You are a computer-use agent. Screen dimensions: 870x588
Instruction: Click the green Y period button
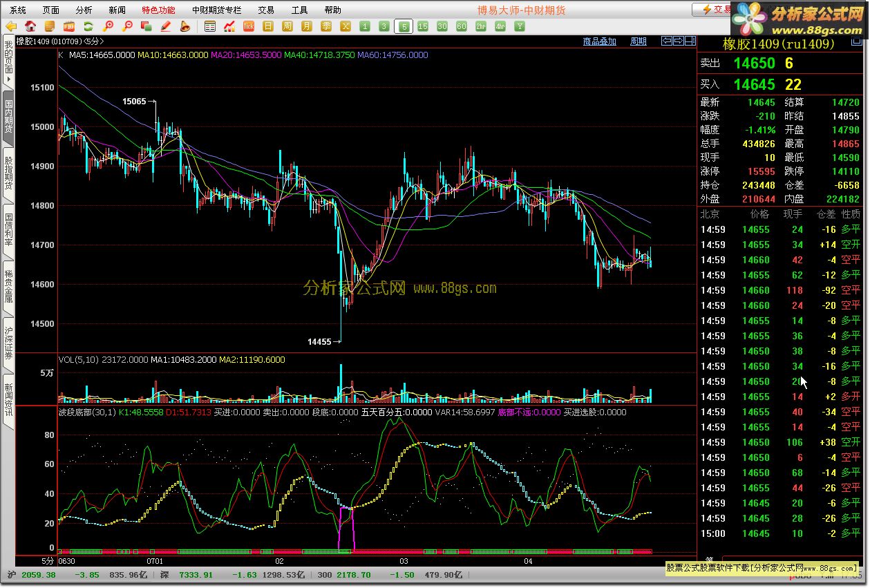click(x=520, y=26)
